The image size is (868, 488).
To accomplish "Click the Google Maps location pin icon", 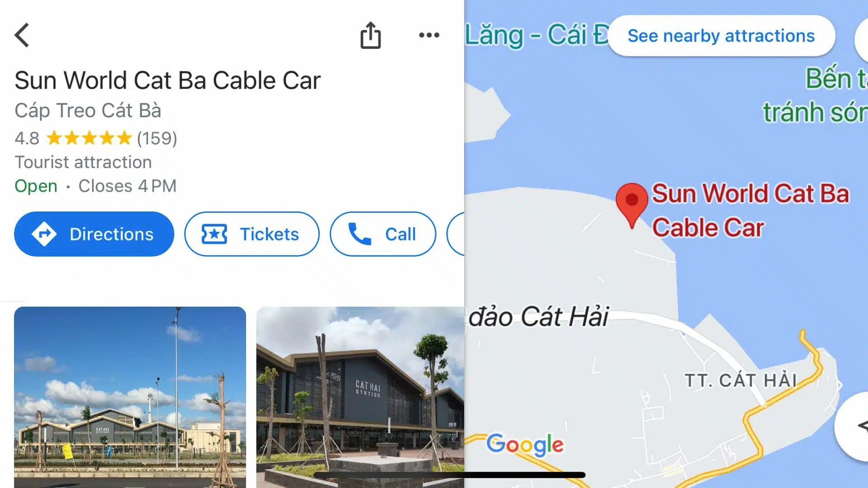I will coord(632,206).
